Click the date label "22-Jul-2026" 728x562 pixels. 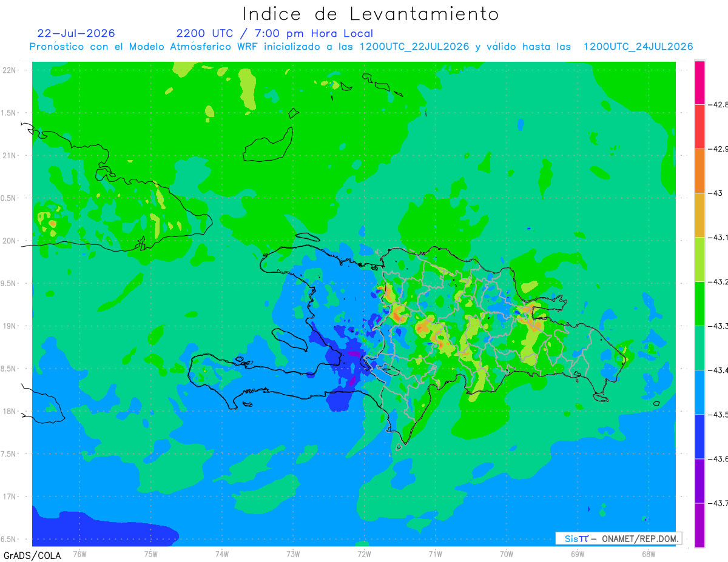tap(76, 33)
